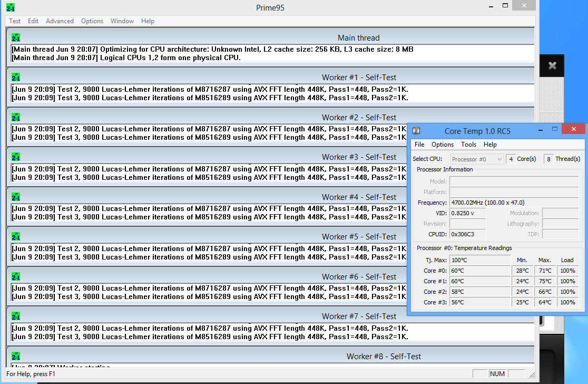Screen dimensions: 588x384
Task: Open Prime95 Help menu
Action: click(x=148, y=21)
